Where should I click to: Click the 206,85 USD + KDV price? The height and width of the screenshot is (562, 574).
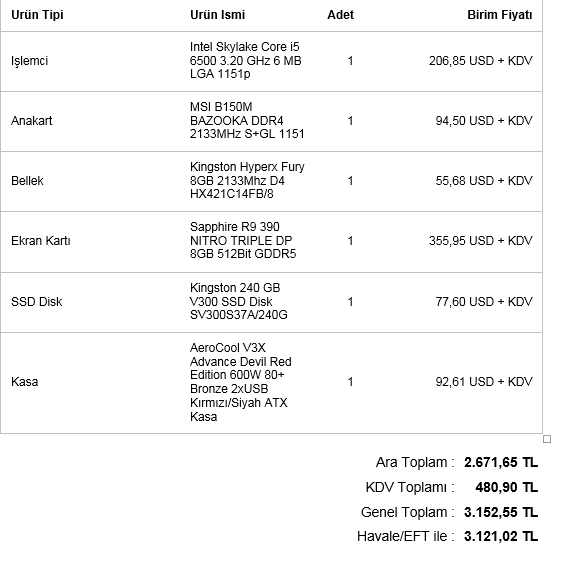(x=481, y=61)
